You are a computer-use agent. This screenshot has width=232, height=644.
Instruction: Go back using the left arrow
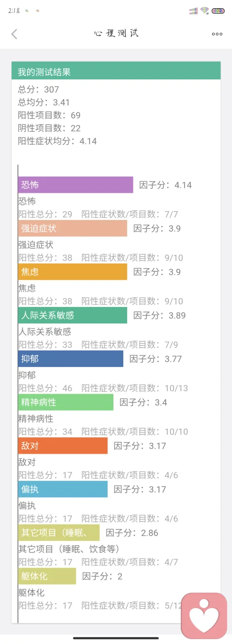(14, 33)
